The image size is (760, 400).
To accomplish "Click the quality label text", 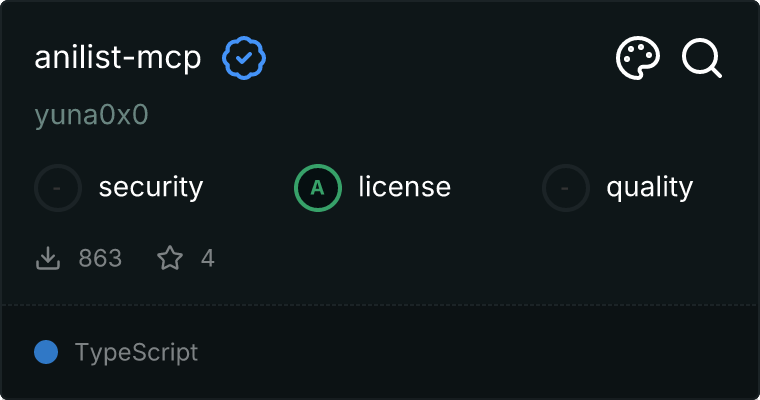I will [x=649, y=187].
